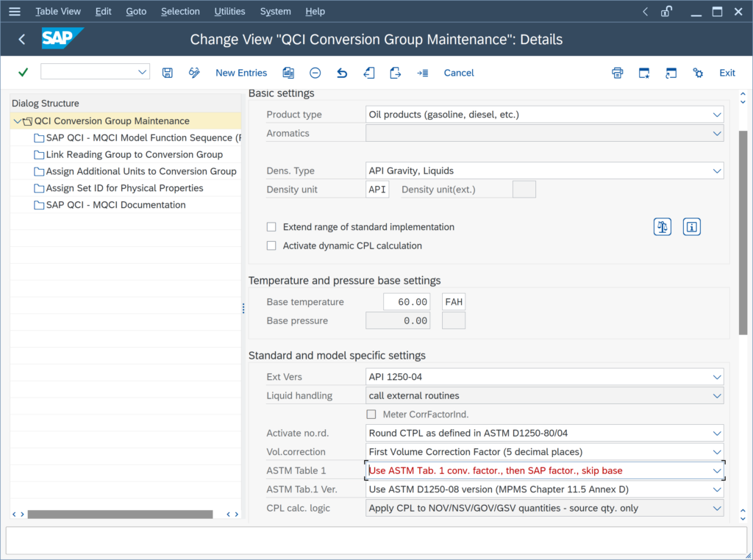Click the back arrow beside SAP logo
Screen dimensions: 753x560
click(21, 40)
